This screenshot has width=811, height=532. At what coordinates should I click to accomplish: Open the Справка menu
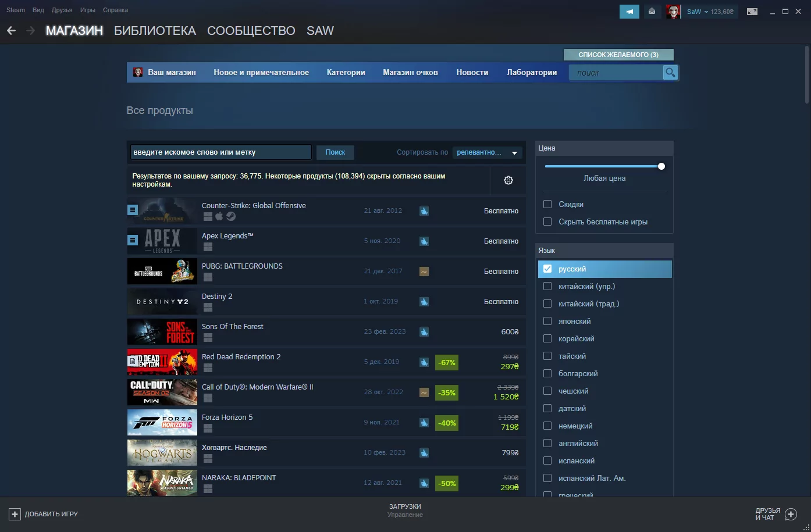coord(115,10)
